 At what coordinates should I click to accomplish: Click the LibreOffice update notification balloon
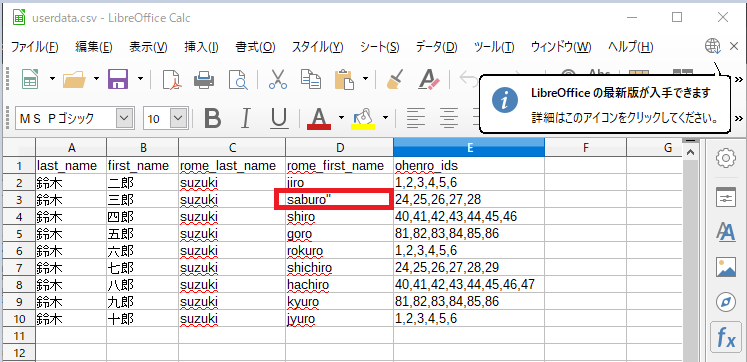(x=605, y=104)
